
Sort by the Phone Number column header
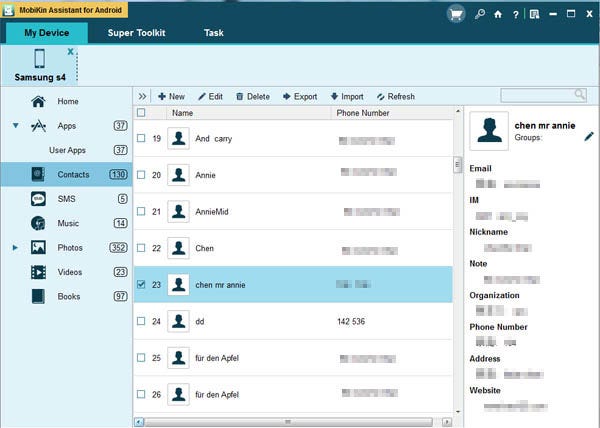pyautogui.click(x=392, y=113)
